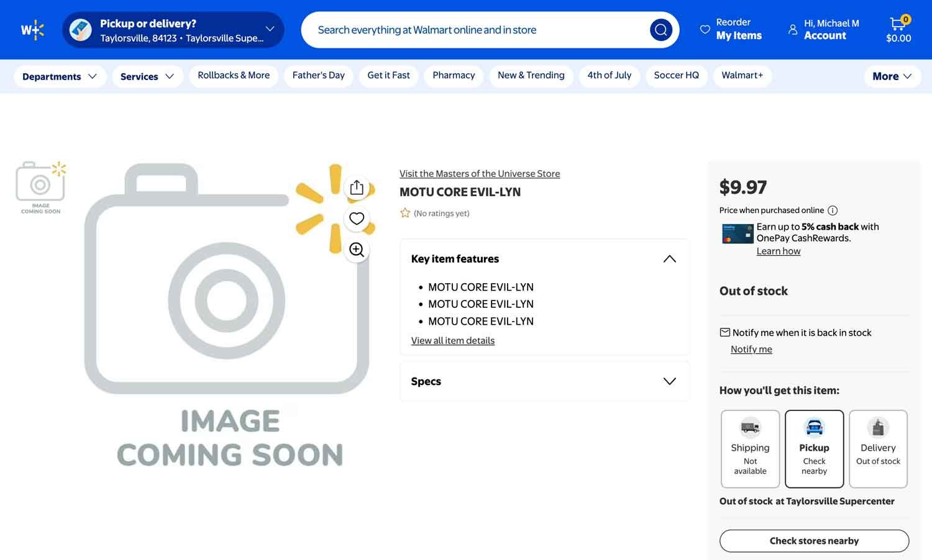The width and height of the screenshot is (932, 560).
Task: Click the Notify me link
Action: [x=751, y=350]
